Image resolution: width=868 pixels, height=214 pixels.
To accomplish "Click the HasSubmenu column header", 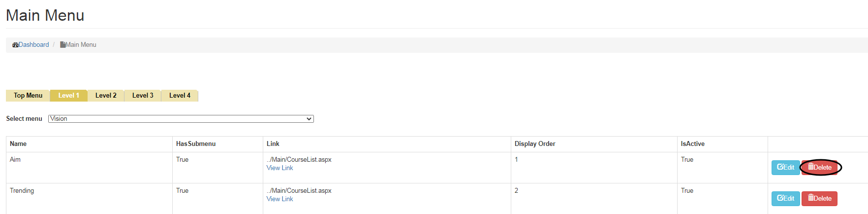I will tap(196, 144).
